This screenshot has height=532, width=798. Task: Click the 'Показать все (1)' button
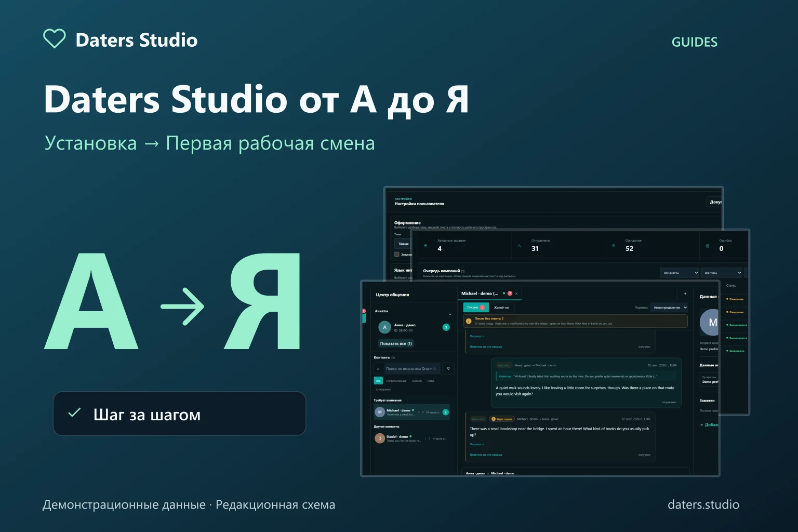[396, 343]
